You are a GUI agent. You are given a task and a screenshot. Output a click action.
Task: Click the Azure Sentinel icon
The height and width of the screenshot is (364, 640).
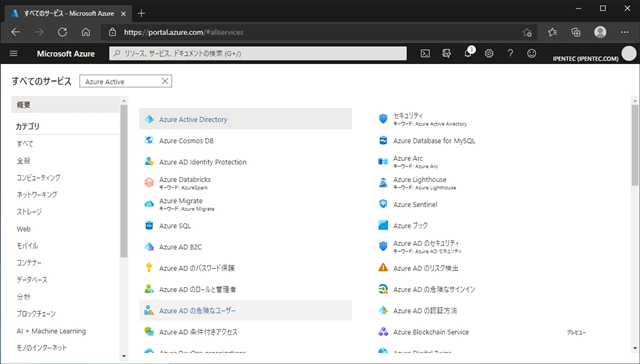click(383, 204)
